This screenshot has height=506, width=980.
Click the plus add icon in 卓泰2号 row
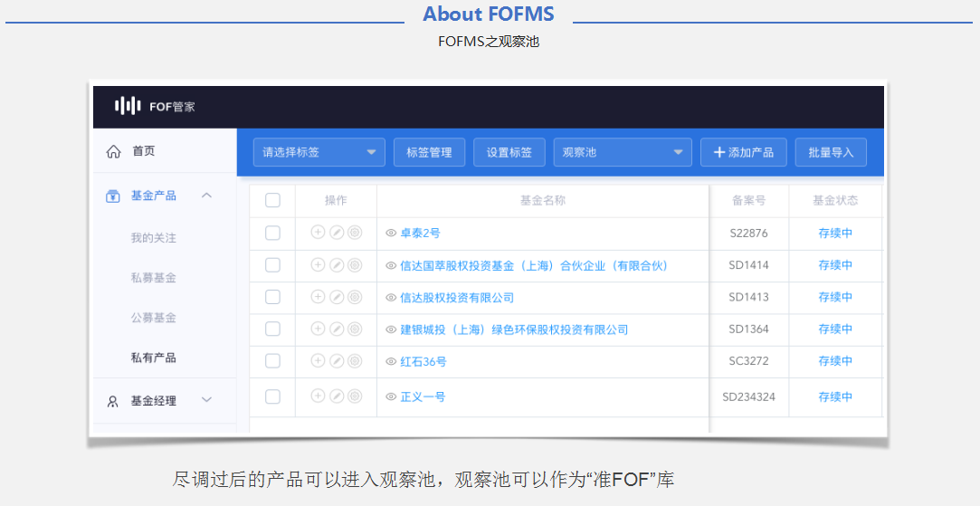coord(318,232)
